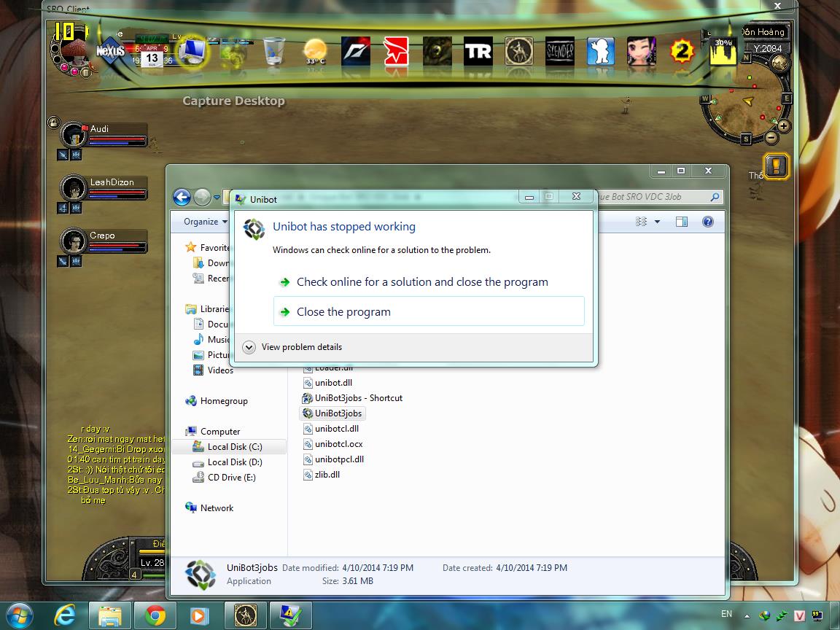Open the blue silhouette figure dock icon
This screenshot has height=630, width=840.
pos(601,51)
